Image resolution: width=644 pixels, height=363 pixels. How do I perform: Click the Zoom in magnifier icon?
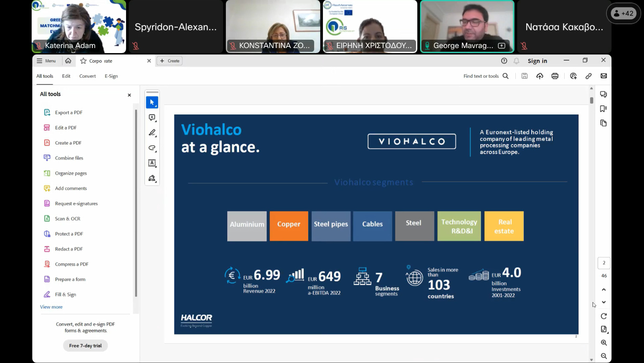tap(603, 343)
